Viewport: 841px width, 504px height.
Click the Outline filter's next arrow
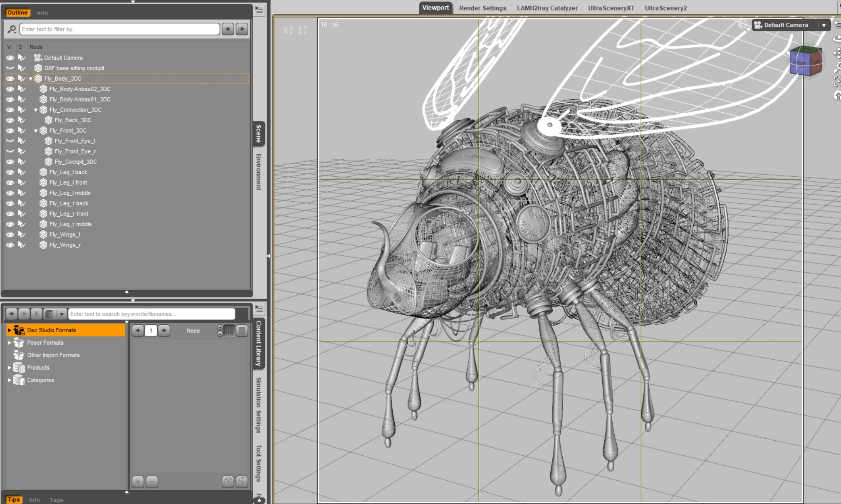[242, 29]
